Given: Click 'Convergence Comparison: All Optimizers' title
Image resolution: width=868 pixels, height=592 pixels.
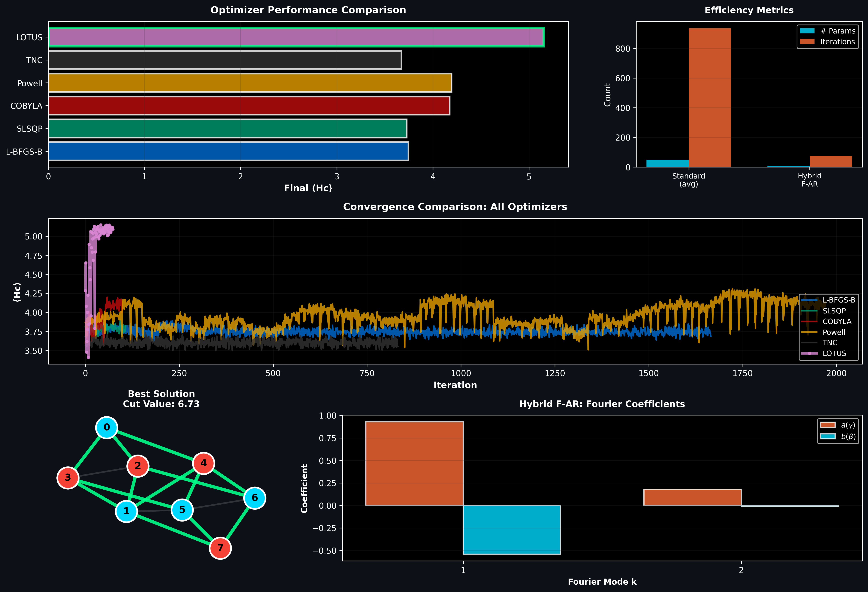Looking at the screenshot, I should (x=455, y=207).
